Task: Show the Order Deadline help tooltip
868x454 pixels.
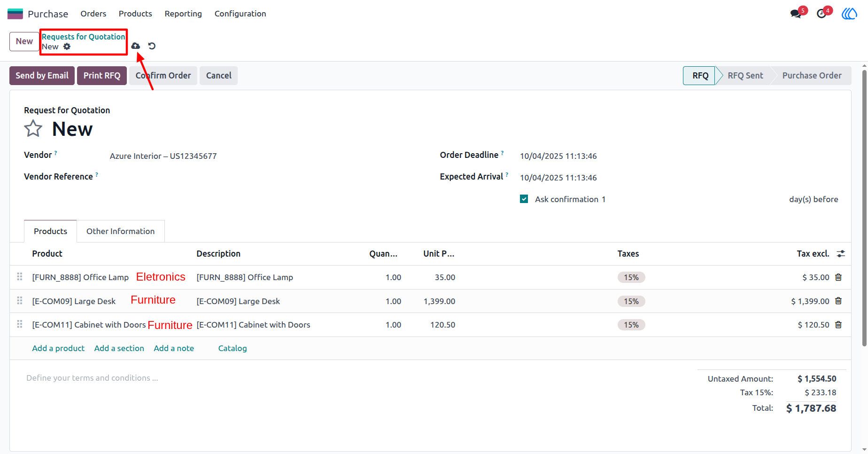Action: [502, 153]
